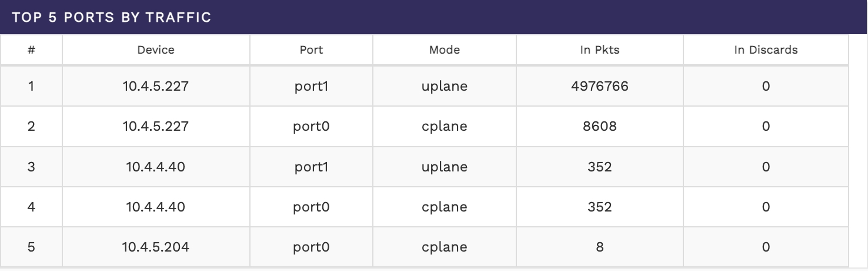
Task: Click In Discards value in row 4
Action: point(766,207)
